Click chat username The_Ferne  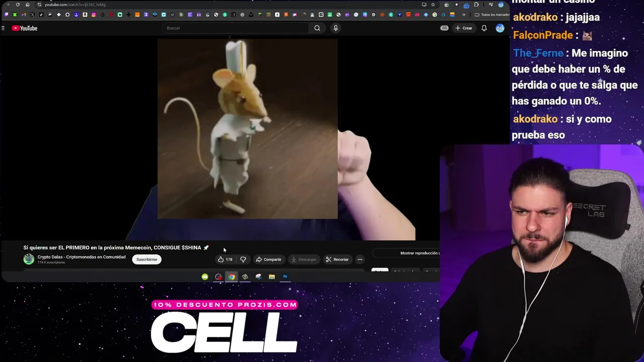(x=538, y=53)
